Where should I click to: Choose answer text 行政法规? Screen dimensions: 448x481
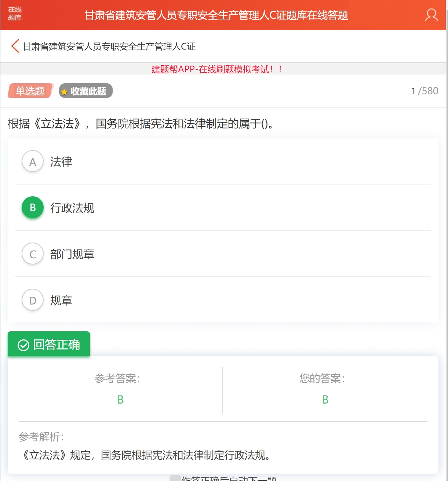coord(72,208)
